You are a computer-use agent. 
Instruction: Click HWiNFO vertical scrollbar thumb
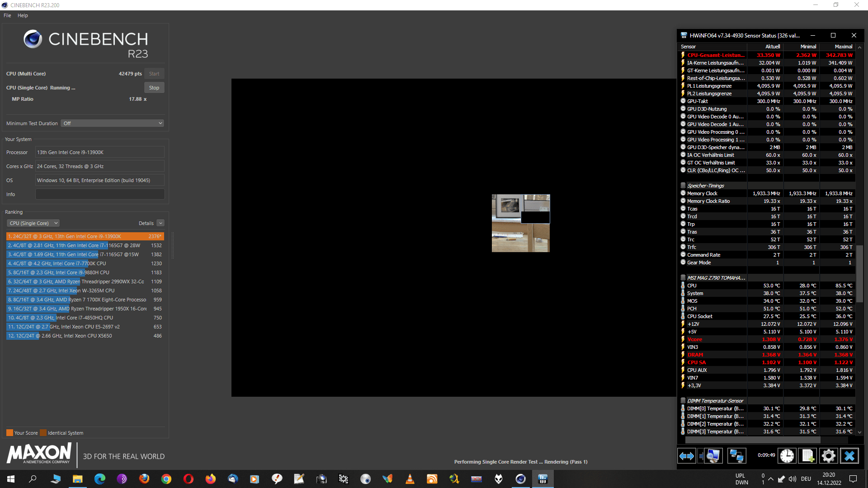click(860, 273)
